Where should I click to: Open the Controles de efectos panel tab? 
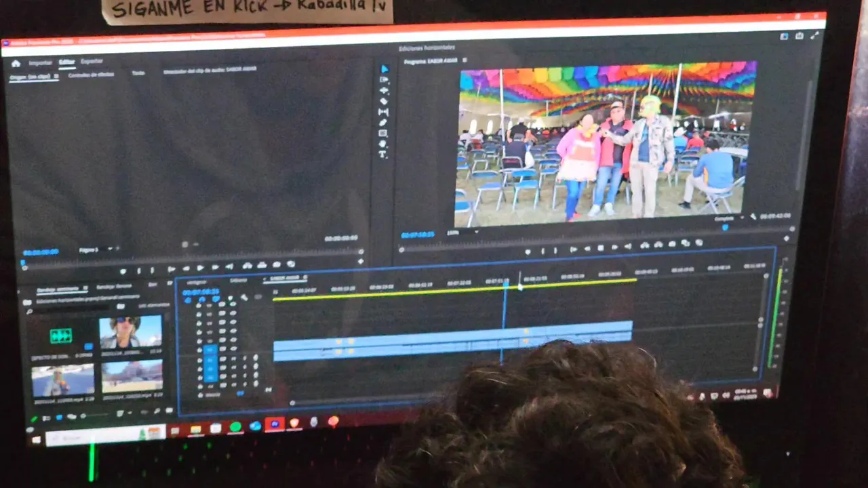tap(91, 75)
